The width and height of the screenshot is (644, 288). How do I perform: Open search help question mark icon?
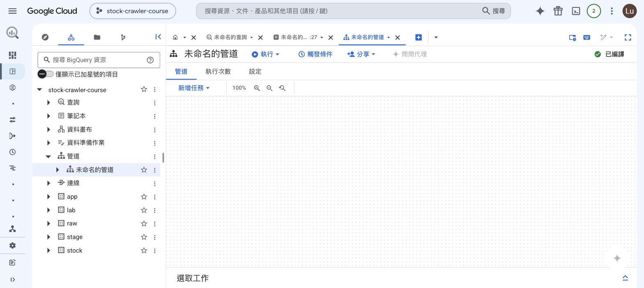click(x=150, y=60)
